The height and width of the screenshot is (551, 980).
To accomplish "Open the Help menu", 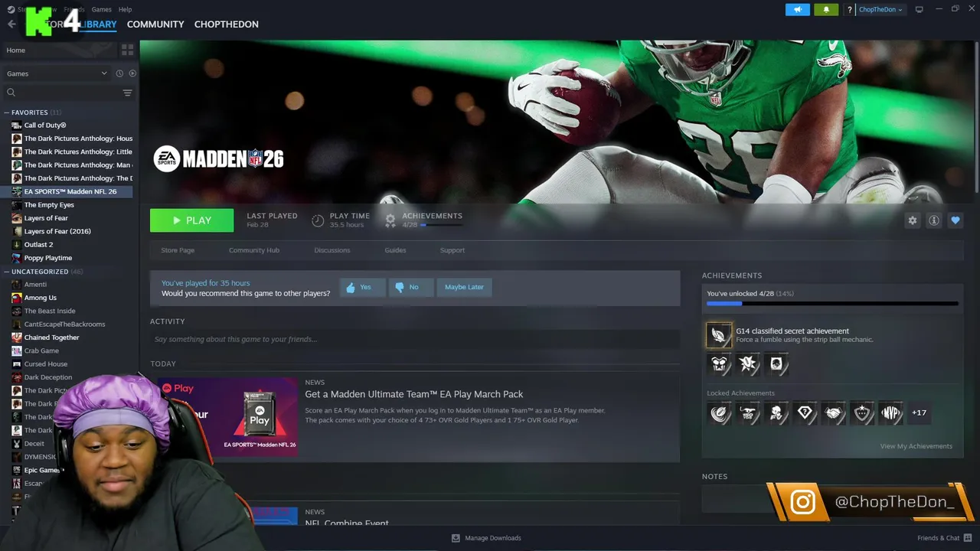I will 125,9.
